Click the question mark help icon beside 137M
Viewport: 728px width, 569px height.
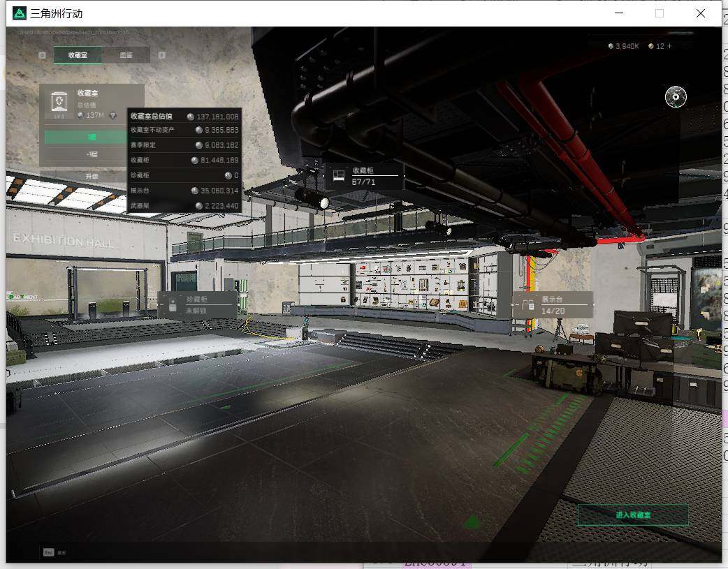coord(112,115)
